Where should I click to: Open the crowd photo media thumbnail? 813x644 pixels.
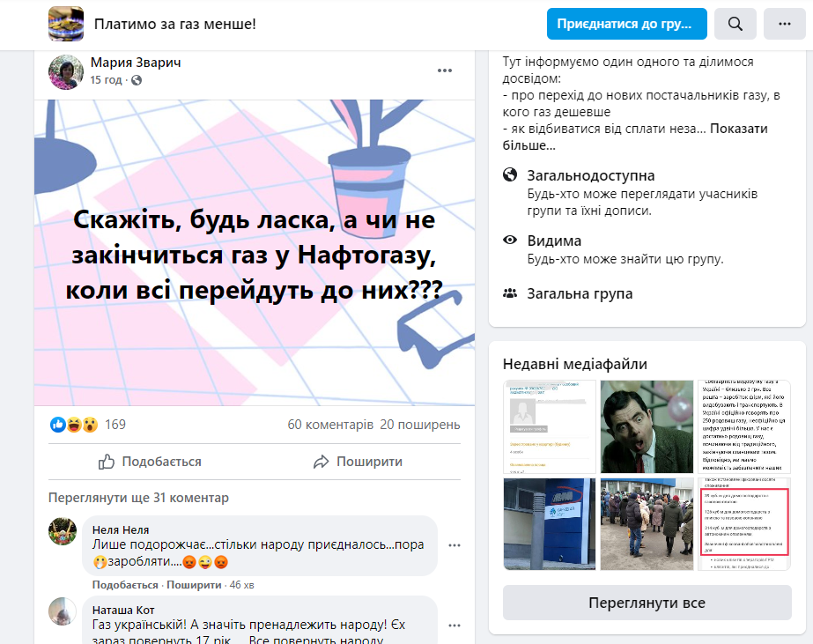(x=647, y=524)
